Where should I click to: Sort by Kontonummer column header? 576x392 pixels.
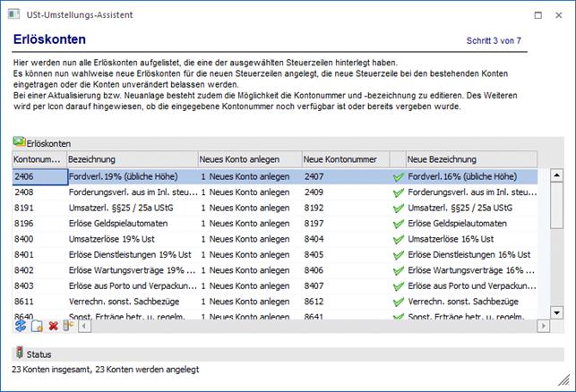coord(39,158)
